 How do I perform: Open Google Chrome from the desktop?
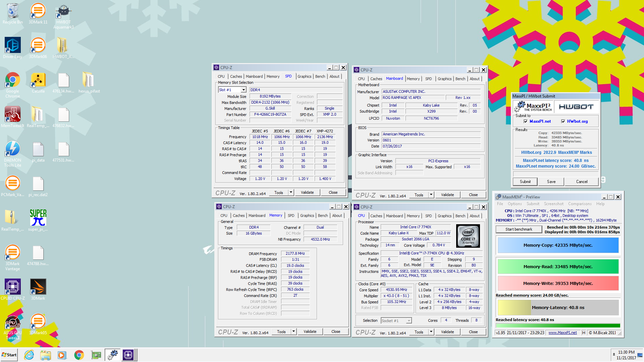tap(12, 85)
